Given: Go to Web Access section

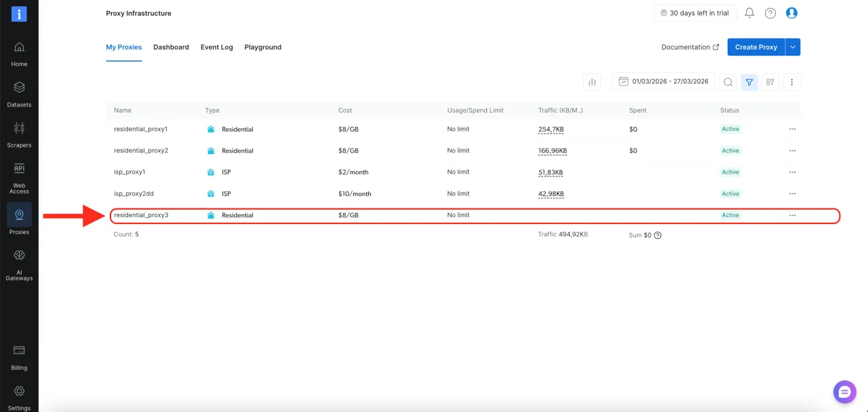Looking at the screenshot, I should pos(19,169).
